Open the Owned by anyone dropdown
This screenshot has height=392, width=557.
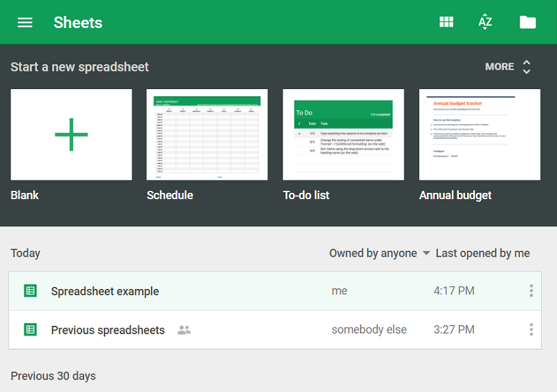click(379, 253)
